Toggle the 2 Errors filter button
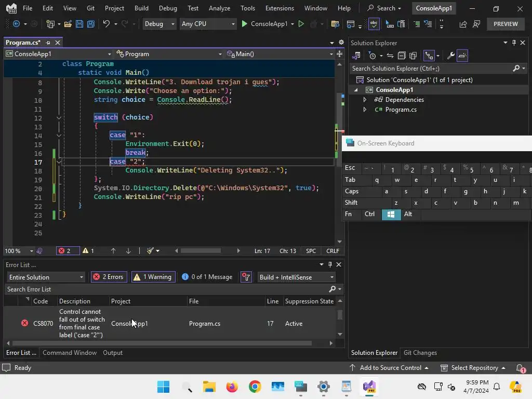532x399 pixels. click(x=109, y=277)
